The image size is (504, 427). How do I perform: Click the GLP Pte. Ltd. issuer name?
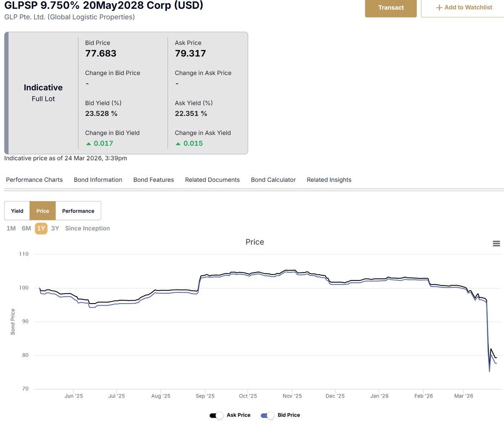pyautogui.click(x=70, y=17)
